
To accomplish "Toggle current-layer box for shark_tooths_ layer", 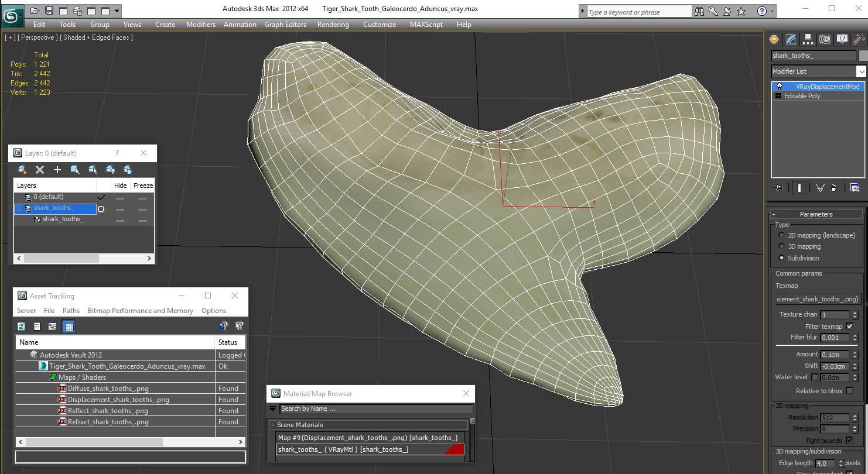I will point(101,209).
